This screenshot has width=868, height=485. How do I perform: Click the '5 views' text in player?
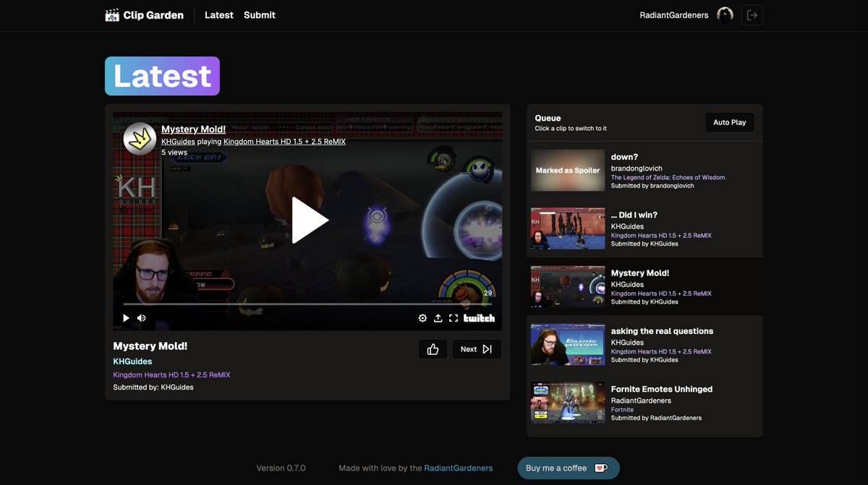[174, 153]
